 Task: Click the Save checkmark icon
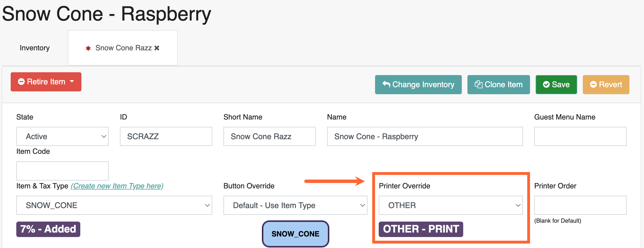[x=546, y=84]
